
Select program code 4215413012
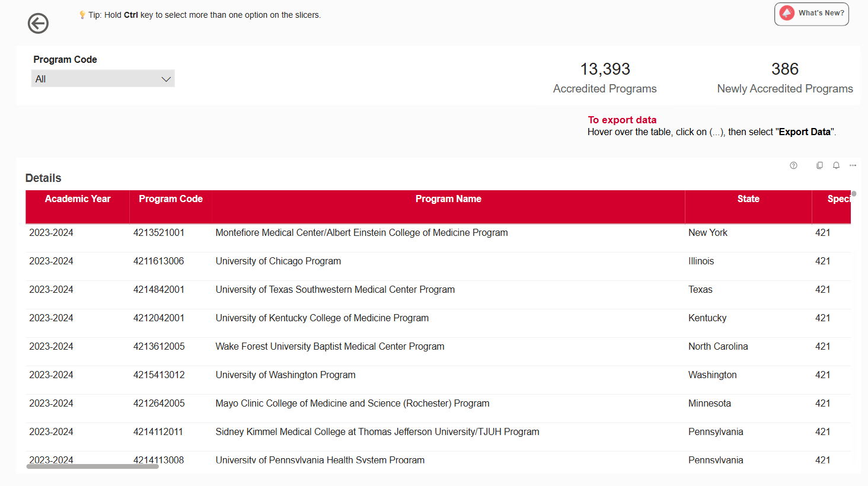(159, 375)
